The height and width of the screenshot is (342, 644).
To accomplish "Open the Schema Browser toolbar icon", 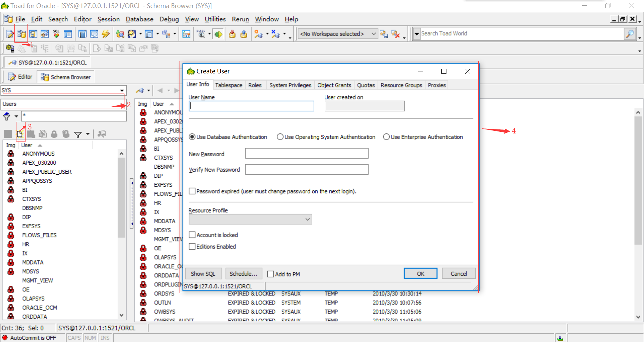I will click(21, 34).
